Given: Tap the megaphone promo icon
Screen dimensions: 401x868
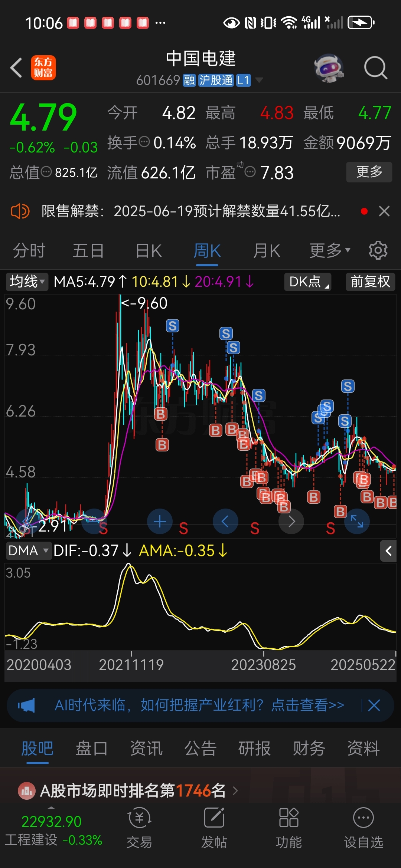Looking at the screenshot, I should [x=26, y=705].
